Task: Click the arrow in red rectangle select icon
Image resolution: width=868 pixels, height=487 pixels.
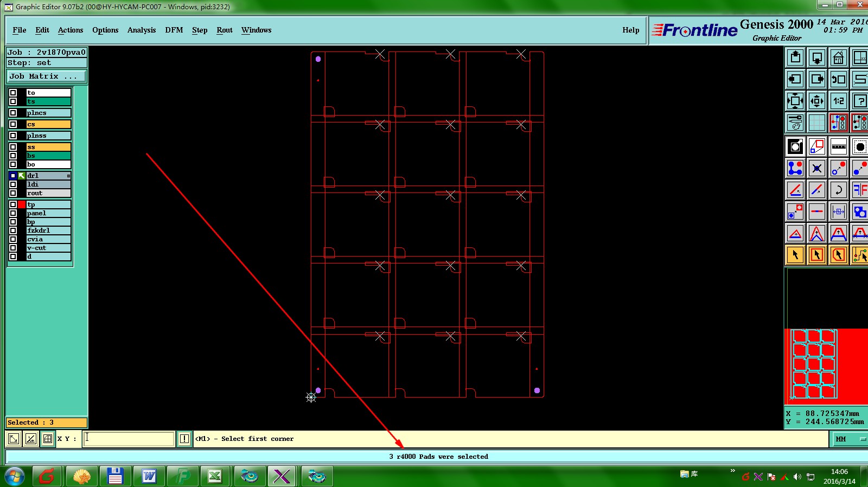Action: (x=817, y=255)
